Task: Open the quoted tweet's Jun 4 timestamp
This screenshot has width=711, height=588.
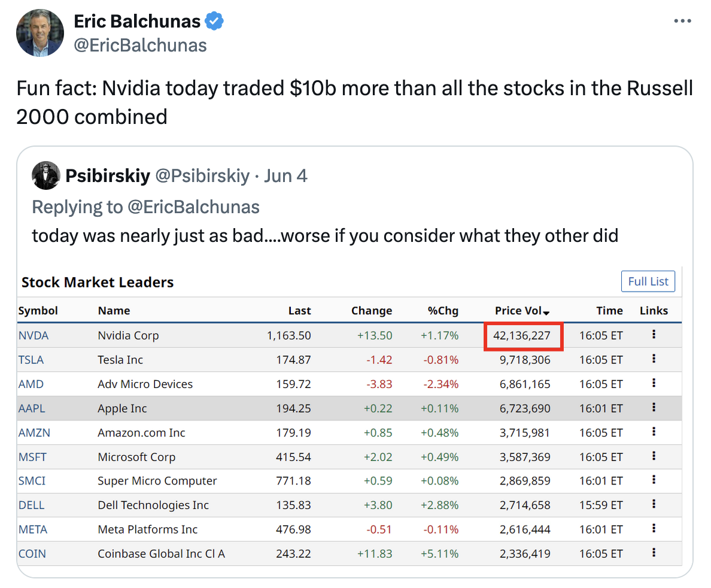Action: (285, 176)
